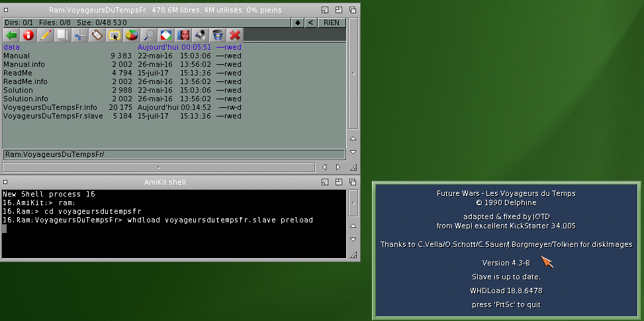
Task: Click the lister window depth gadget
Action: click(353, 10)
